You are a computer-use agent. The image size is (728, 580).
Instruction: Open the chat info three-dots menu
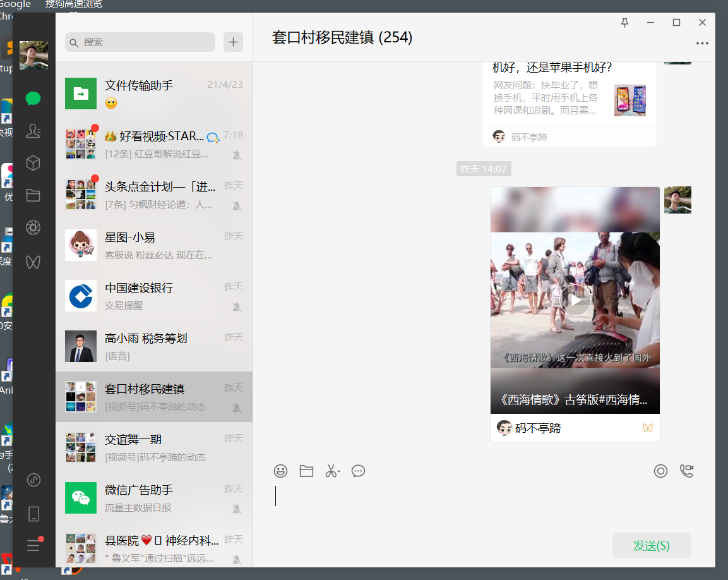[702, 44]
